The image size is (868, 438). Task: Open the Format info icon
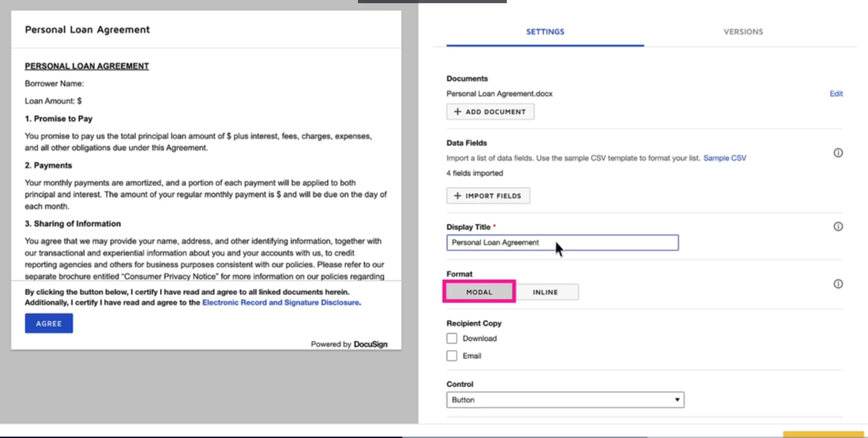838,284
